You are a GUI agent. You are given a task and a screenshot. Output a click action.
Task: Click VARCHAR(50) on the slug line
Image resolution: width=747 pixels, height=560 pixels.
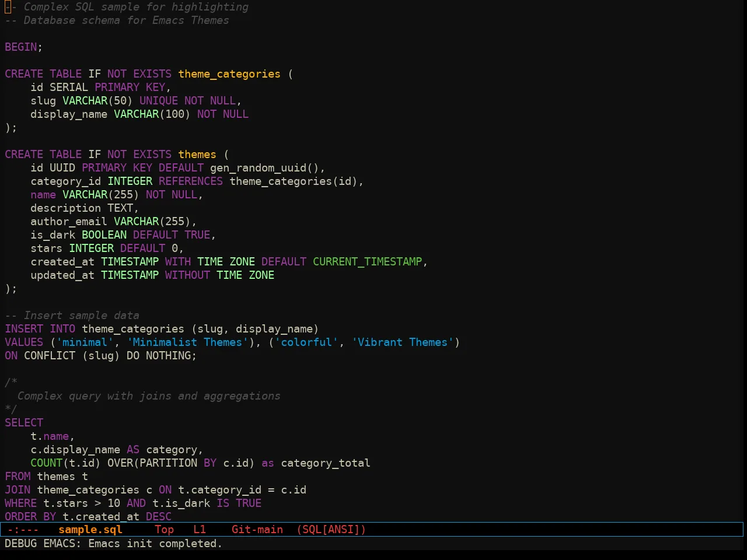[x=97, y=101]
